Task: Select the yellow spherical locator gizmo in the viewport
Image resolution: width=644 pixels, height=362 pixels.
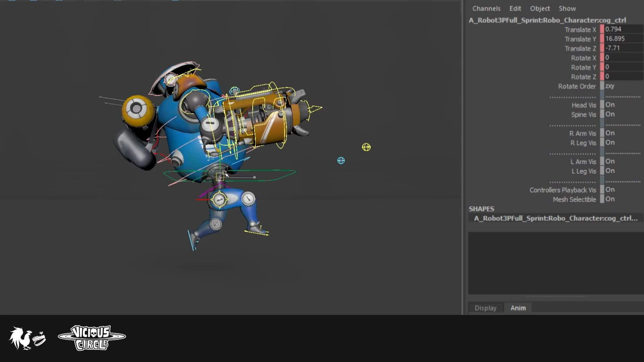Action: point(367,147)
